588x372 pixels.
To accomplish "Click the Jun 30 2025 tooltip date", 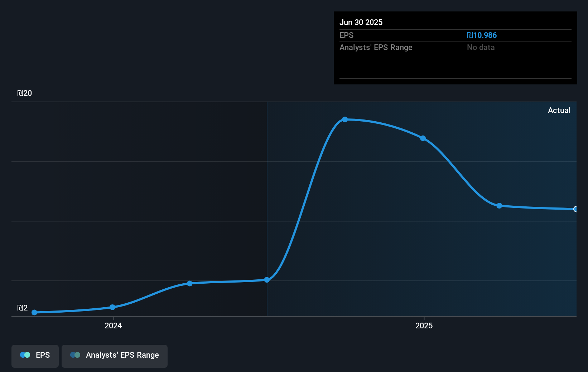I will [x=361, y=22].
